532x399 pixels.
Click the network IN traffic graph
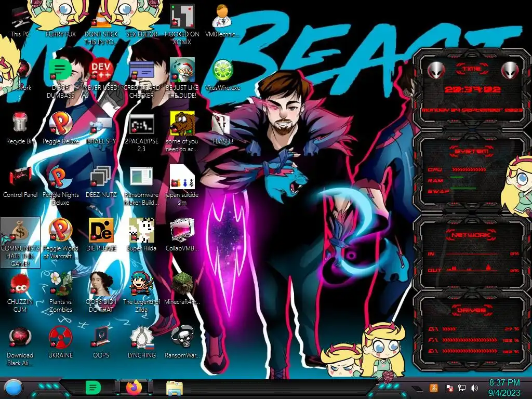click(472, 254)
